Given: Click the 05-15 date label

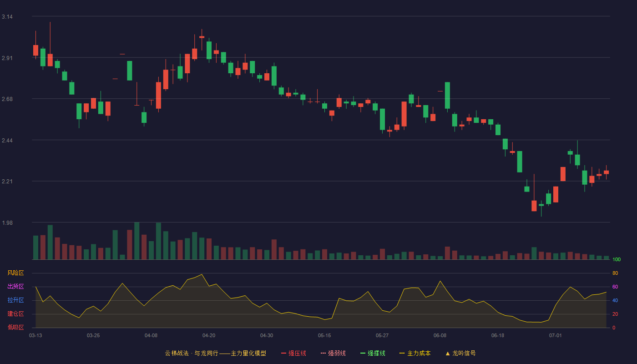Looking at the screenshot, I should [x=324, y=335].
